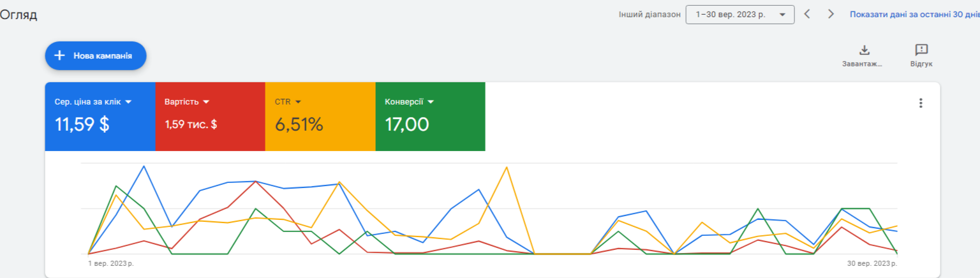The width and height of the screenshot is (980, 278).
Task: Click the Відгук label text
Action: tap(921, 64)
